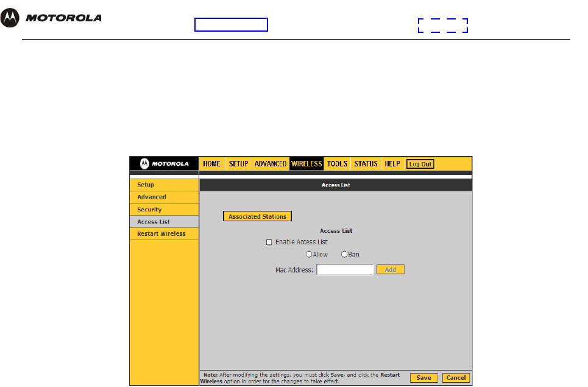
Task: Save the access list settings
Action: (423, 378)
